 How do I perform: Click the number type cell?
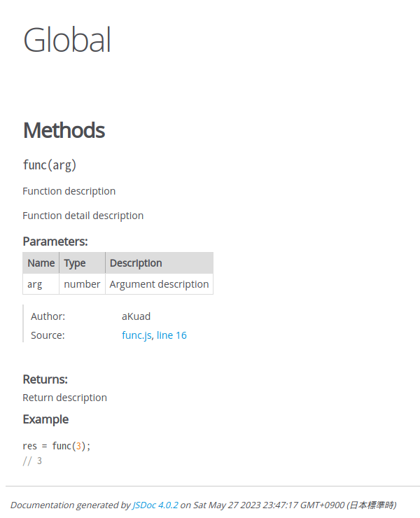(82, 284)
